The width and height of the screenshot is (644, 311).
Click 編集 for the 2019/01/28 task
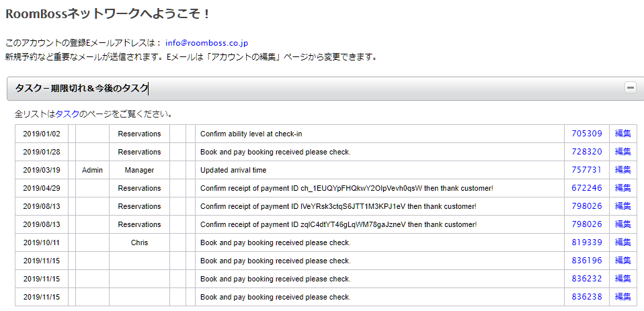pyautogui.click(x=622, y=152)
